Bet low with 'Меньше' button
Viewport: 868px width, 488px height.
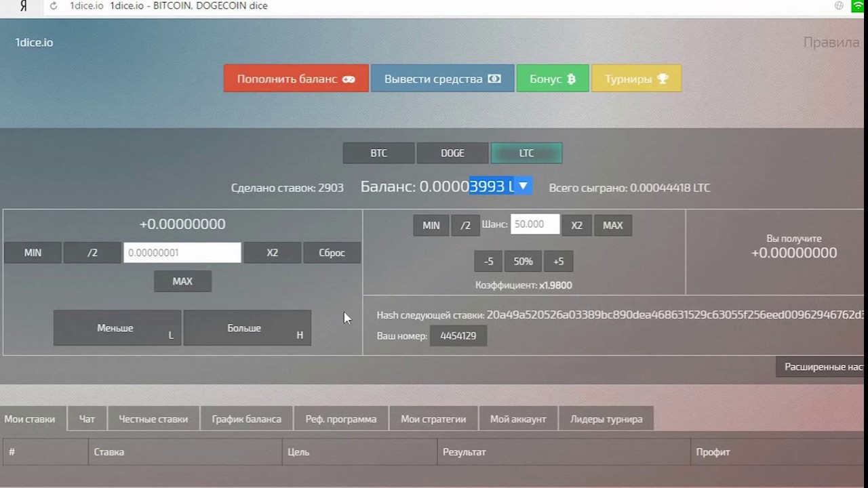117,328
